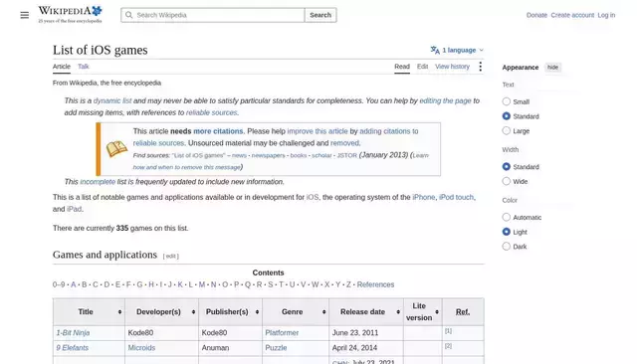The width and height of the screenshot is (637, 364).
Task: Jump to letter Z in contents
Action: (348, 284)
